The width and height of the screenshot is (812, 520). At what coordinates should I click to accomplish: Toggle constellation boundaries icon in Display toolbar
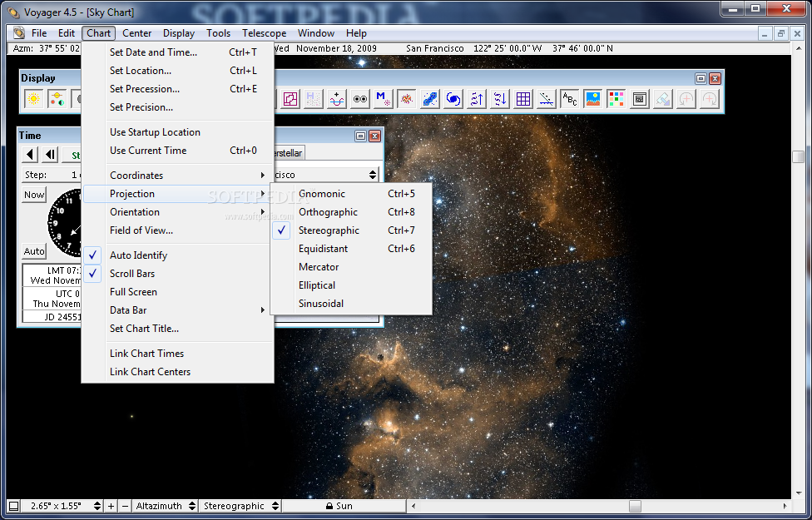click(x=290, y=98)
